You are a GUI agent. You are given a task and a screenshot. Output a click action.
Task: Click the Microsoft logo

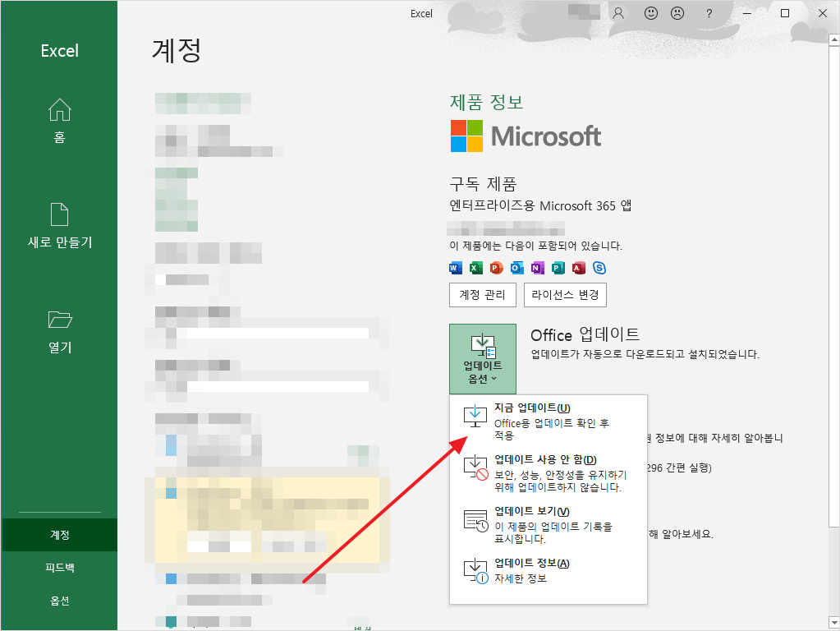coord(526,136)
